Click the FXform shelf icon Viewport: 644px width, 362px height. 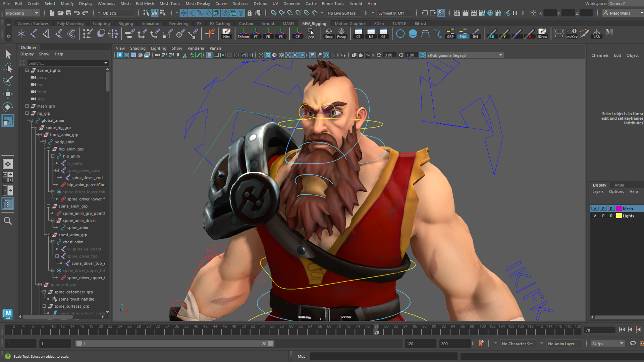243,33
